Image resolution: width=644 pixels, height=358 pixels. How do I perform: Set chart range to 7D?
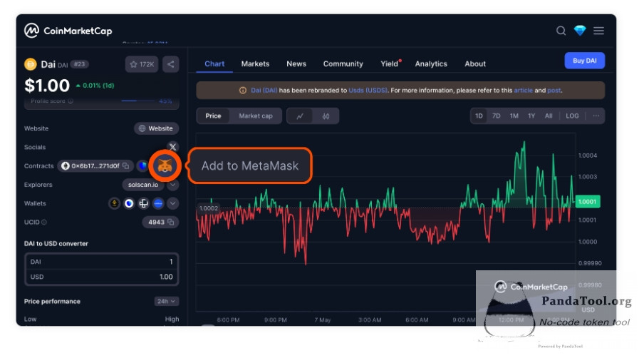(496, 116)
